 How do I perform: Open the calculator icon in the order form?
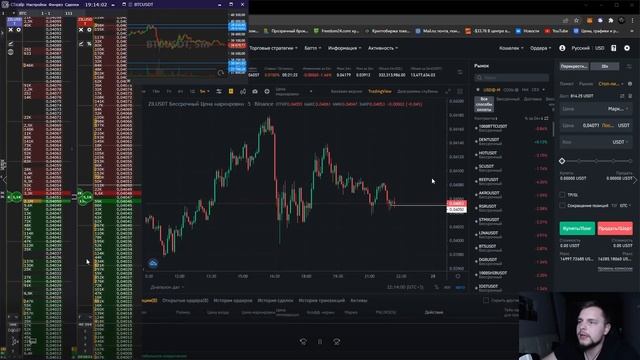coord(630,96)
